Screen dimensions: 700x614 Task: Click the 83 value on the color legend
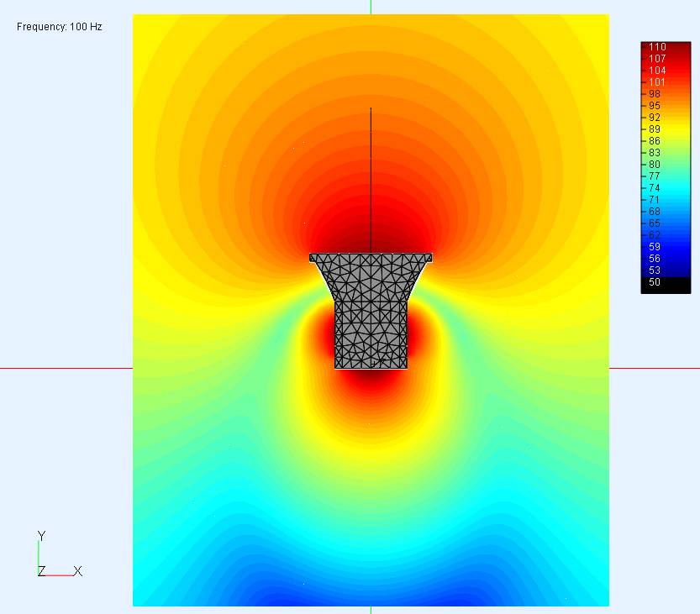click(x=655, y=153)
